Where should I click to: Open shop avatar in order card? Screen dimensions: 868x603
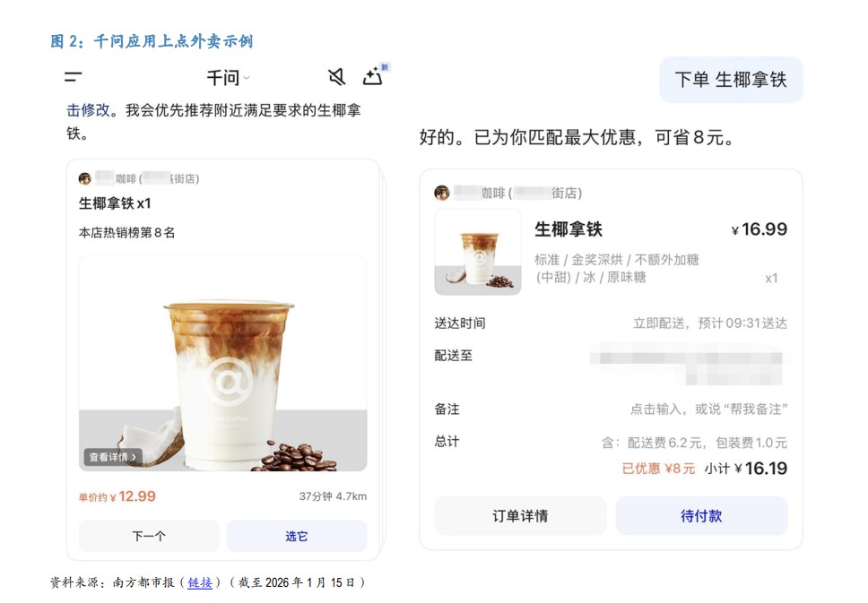442,193
